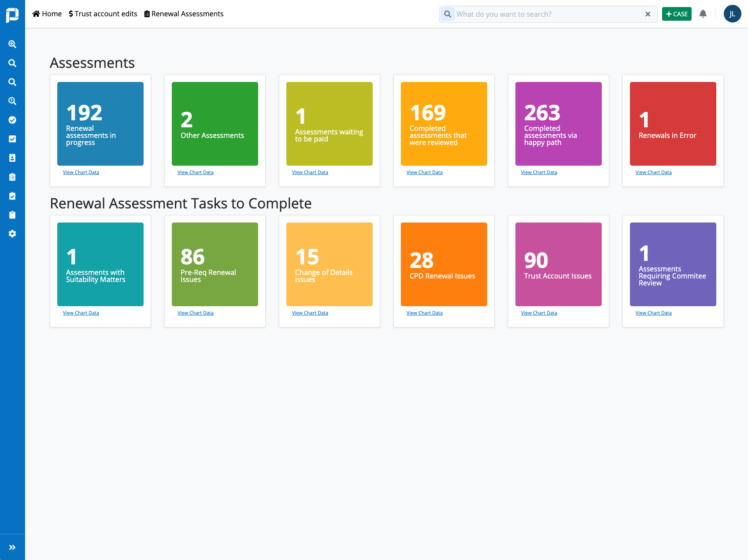The height and width of the screenshot is (560, 748).
Task: Open the settings gear in sidebar
Action: [x=12, y=234]
